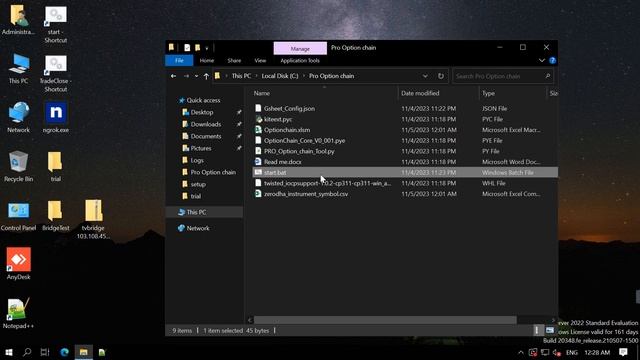Select the trial folder on desktop
640x360 pixels.
click(56, 167)
